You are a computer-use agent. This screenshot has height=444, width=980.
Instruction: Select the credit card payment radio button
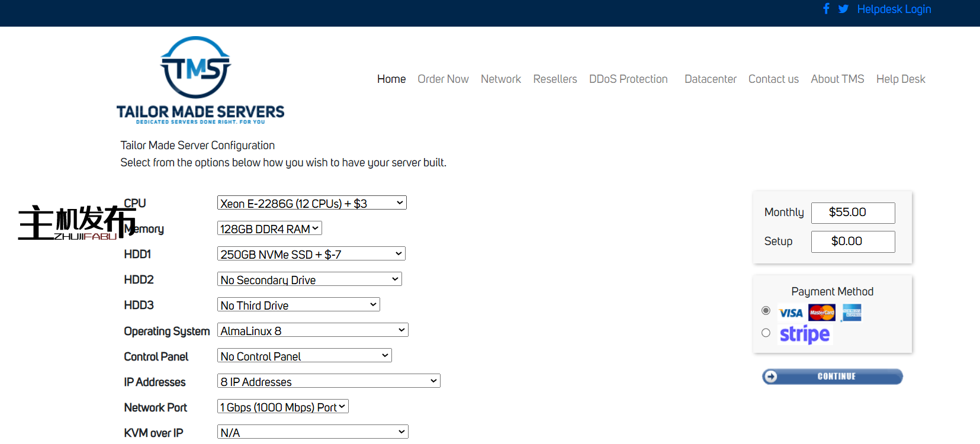(766, 311)
